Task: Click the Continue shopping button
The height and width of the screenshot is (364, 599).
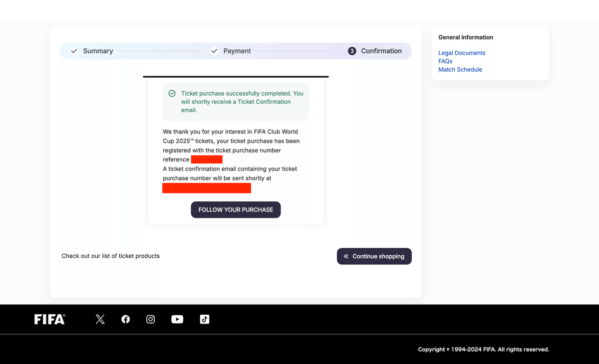Action: click(374, 256)
